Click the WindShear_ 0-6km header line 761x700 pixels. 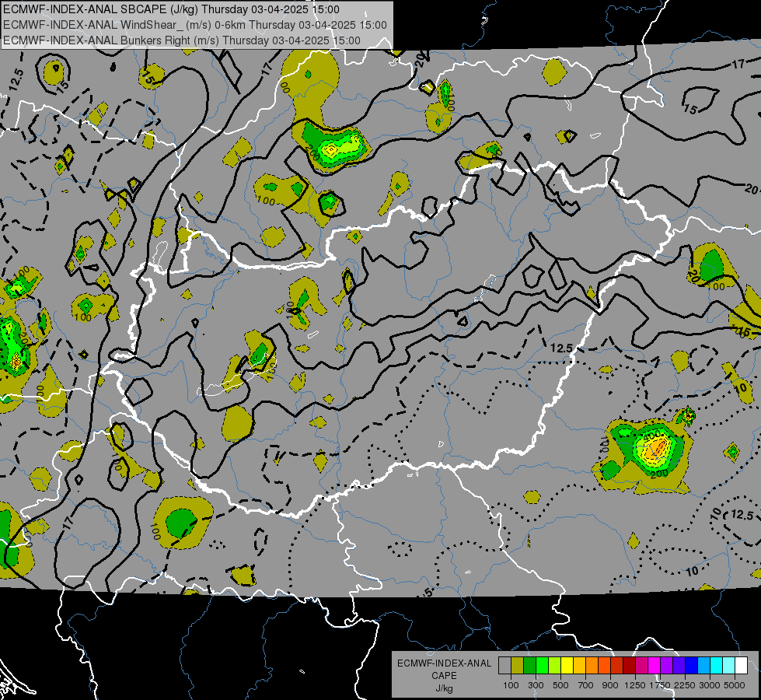194,25
